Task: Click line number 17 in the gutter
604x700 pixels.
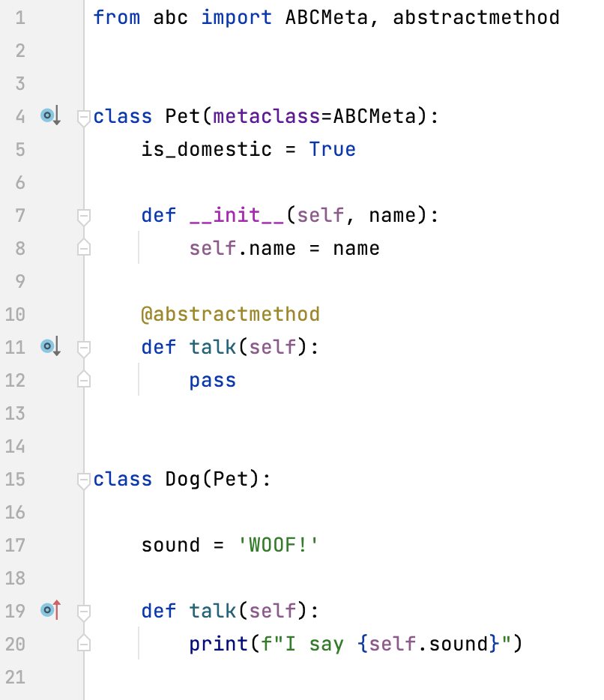Action: coord(15,545)
